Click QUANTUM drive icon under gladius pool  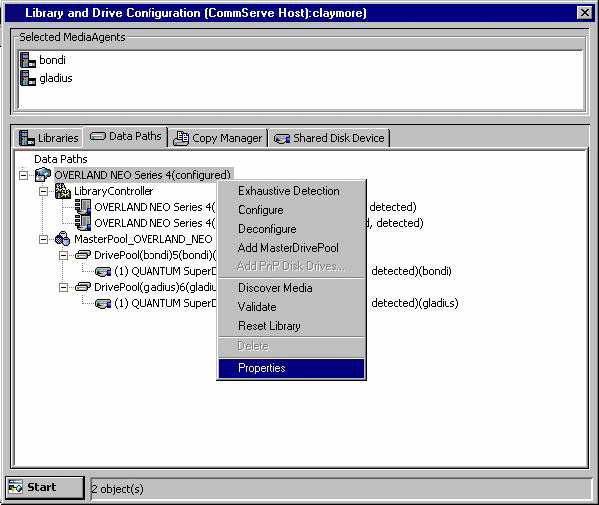coord(103,304)
